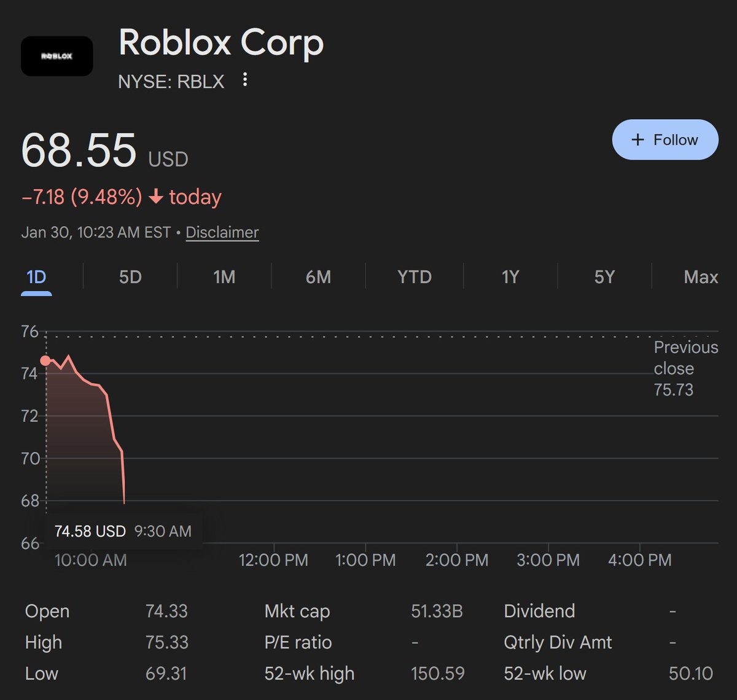Viewport: 737px width, 700px height.
Task: Click the plus icon inside the Follow button
Action: [637, 139]
